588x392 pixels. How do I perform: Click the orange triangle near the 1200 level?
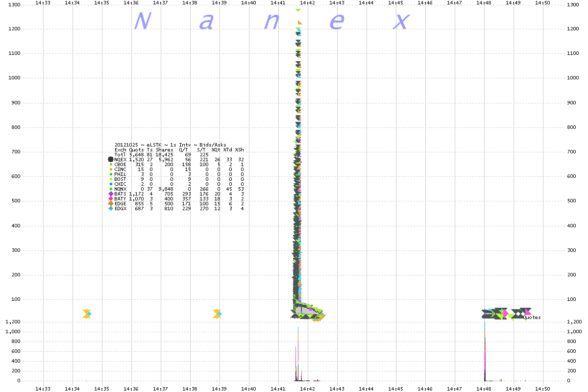pos(300,23)
